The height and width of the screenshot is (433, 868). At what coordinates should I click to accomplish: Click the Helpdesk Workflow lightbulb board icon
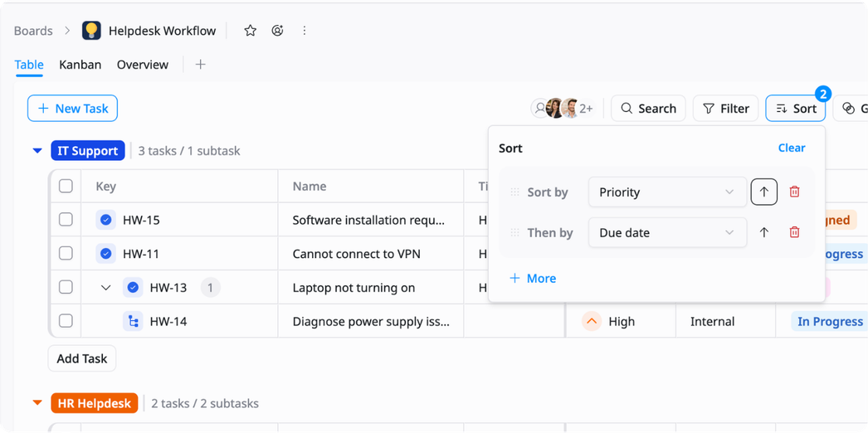point(91,31)
